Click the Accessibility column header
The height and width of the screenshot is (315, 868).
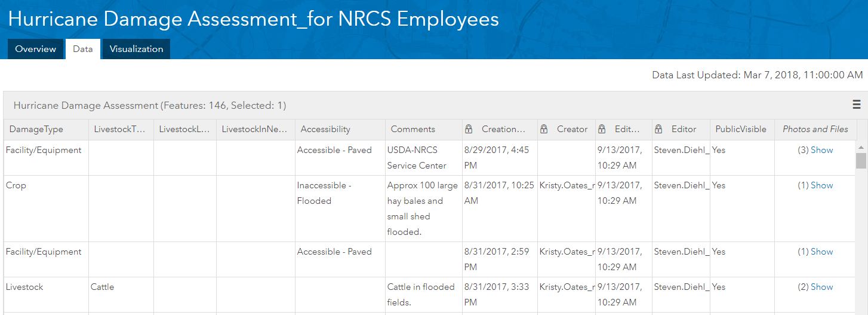pos(325,129)
